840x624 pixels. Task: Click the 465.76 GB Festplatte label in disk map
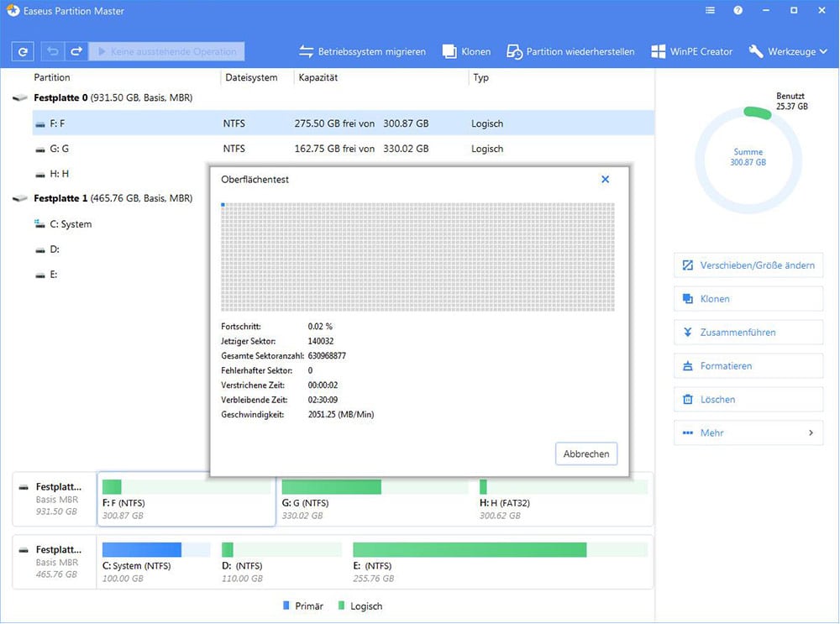[54, 563]
